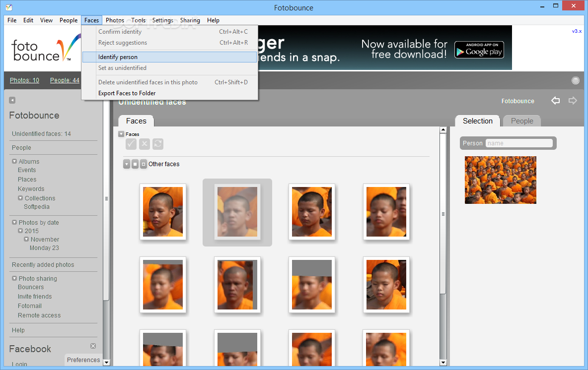Click the Fotobounce logo
Image resolution: width=588 pixels, height=370 pixels.
(46, 49)
